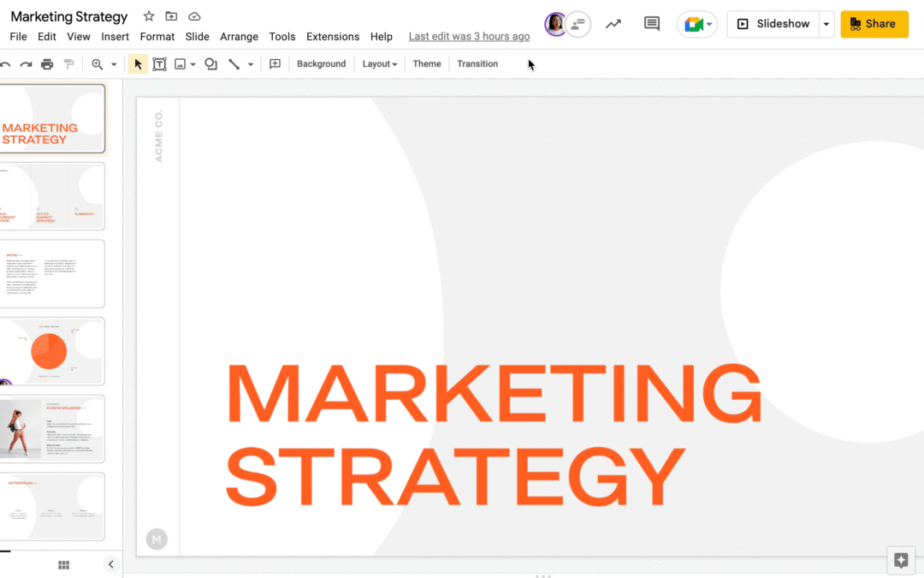Viewport: 924px width, 578px height.
Task: Start the Slideshow
Action: [x=773, y=24]
